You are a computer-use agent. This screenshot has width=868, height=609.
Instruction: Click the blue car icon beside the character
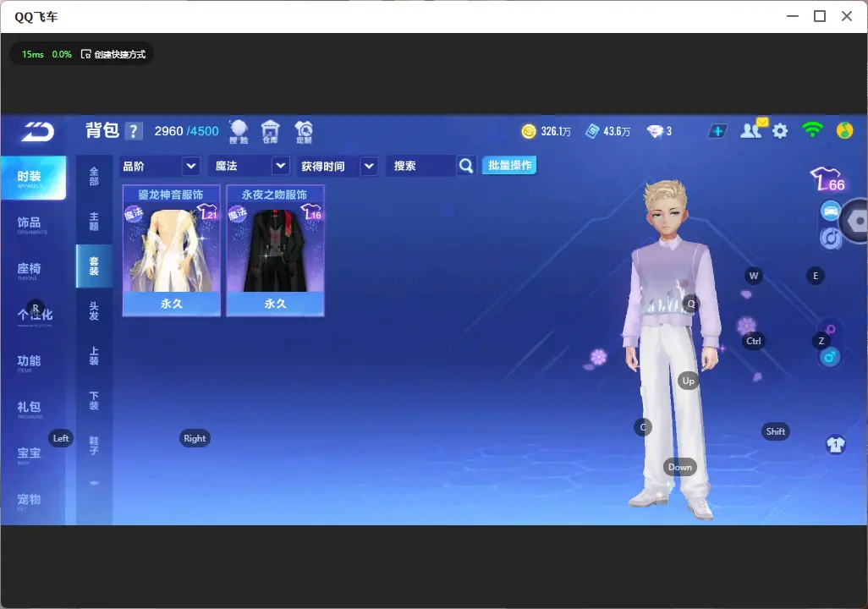coord(831,211)
